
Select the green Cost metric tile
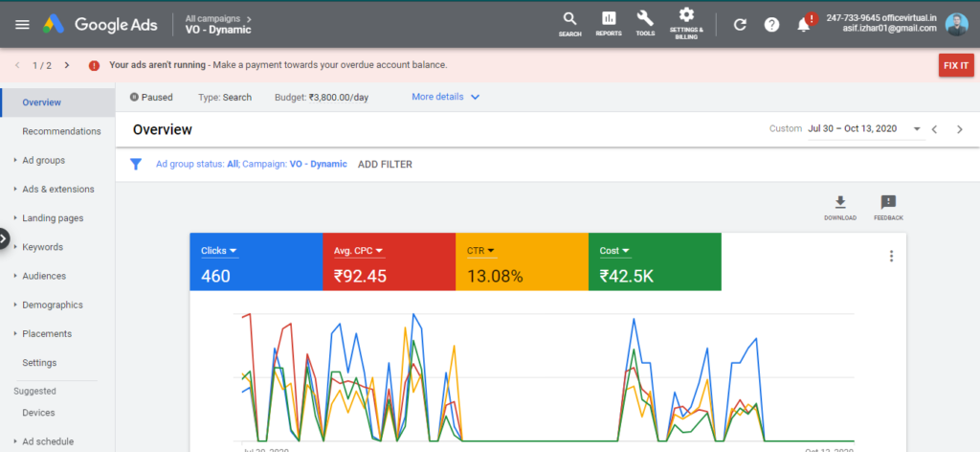(x=654, y=261)
